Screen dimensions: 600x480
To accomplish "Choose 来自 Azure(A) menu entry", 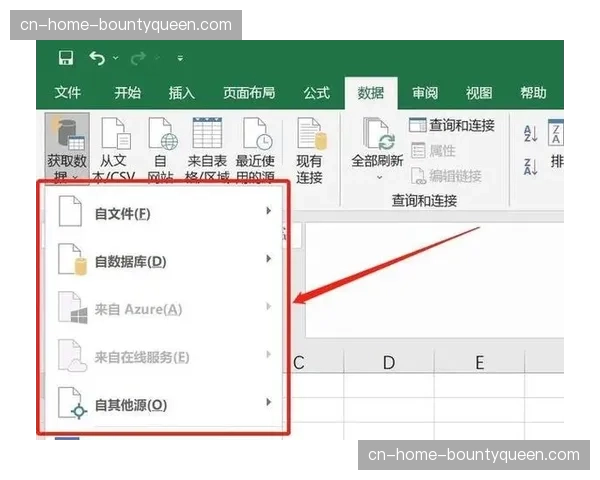I will point(163,308).
